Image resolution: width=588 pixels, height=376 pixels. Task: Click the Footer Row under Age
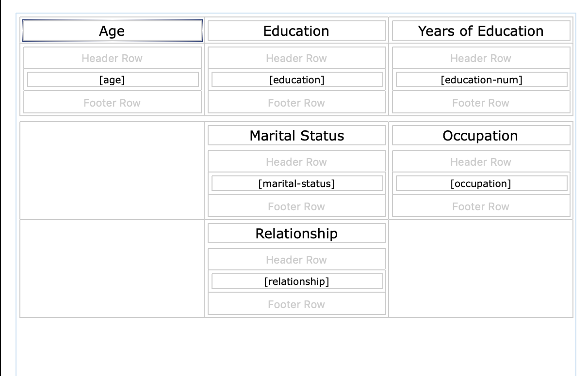coord(112,103)
